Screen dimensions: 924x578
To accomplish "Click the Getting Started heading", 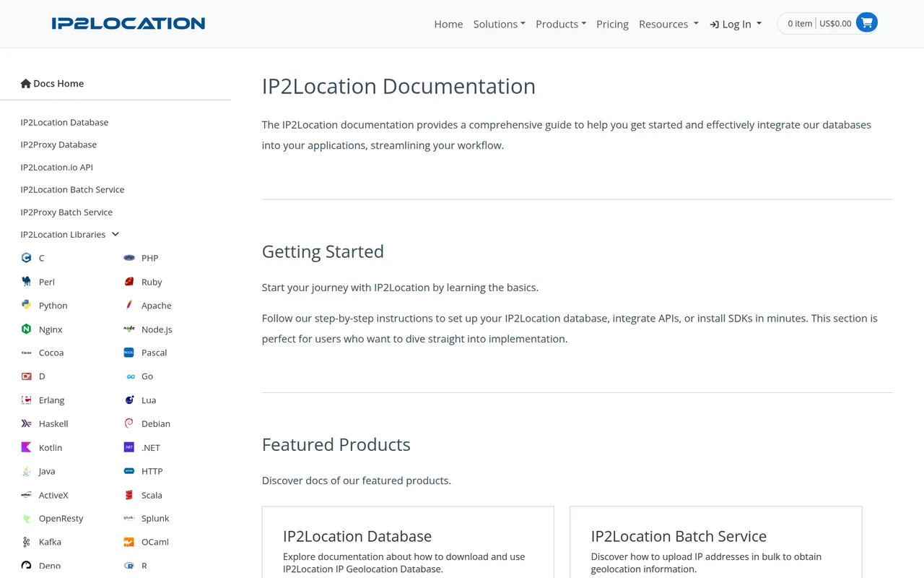I will click(x=323, y=251).
